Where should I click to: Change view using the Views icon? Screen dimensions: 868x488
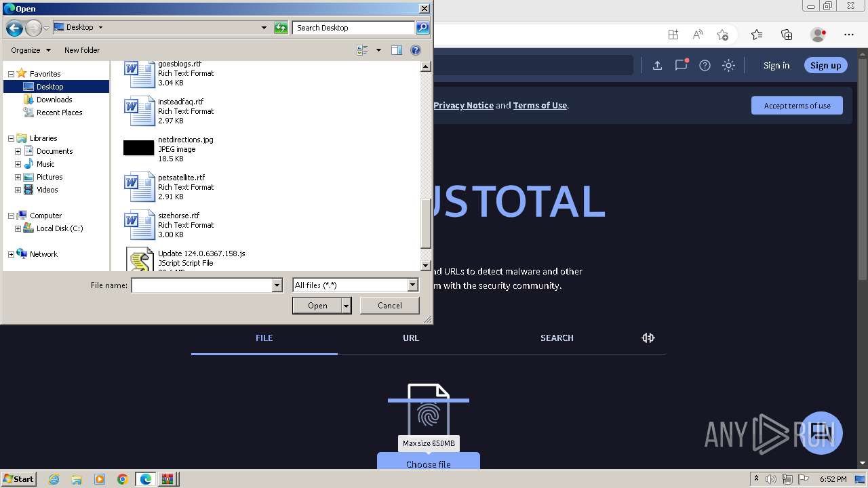(x=362, y=50)
